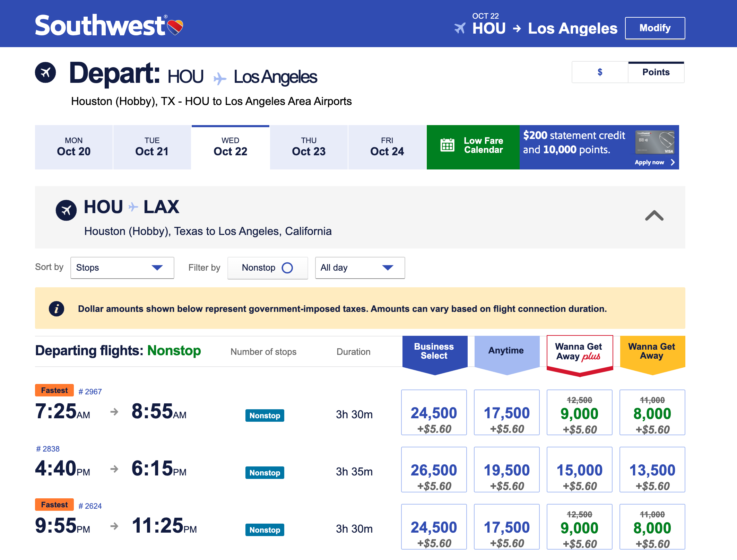Switch fare display to dollars
Screen dimensions: 737x560
(x=600, y=72)
